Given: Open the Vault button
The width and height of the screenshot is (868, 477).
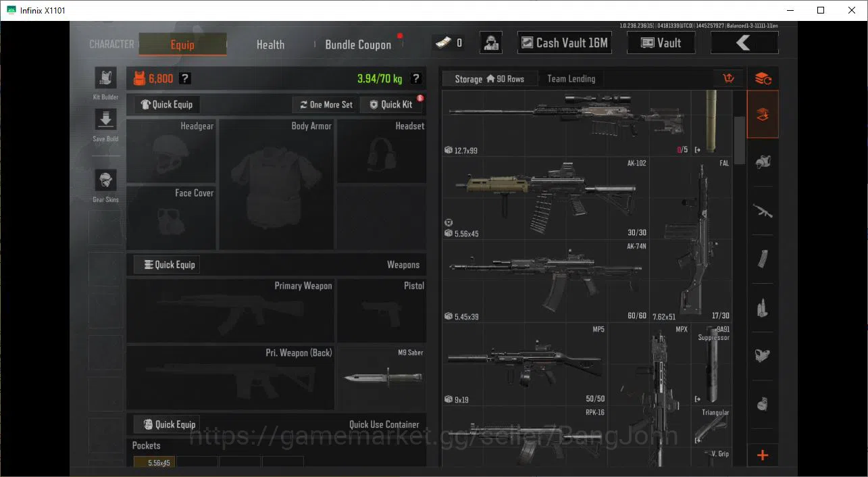Looking at the screenshot, I should click(661, 43).
